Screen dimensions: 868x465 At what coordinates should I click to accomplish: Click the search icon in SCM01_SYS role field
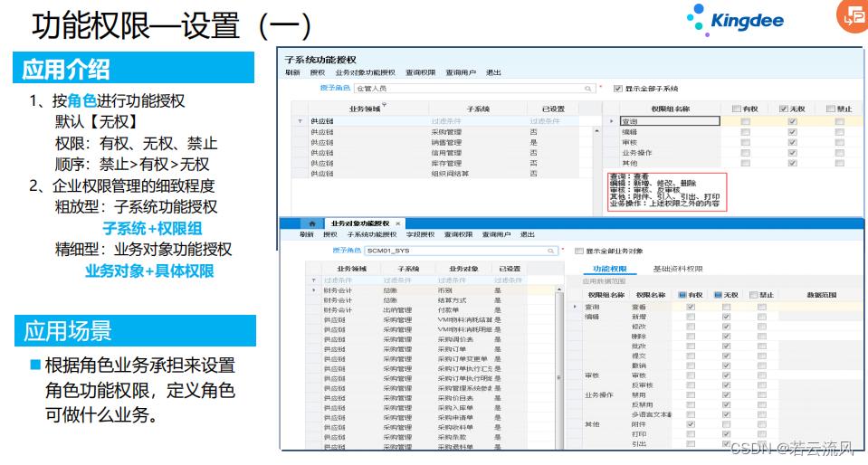[551, 251]
